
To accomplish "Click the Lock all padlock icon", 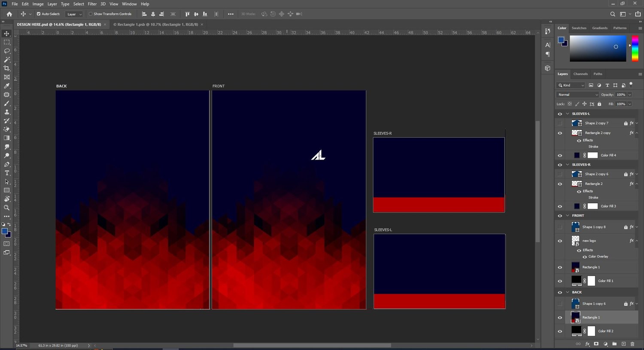I will tap(599, 104).
